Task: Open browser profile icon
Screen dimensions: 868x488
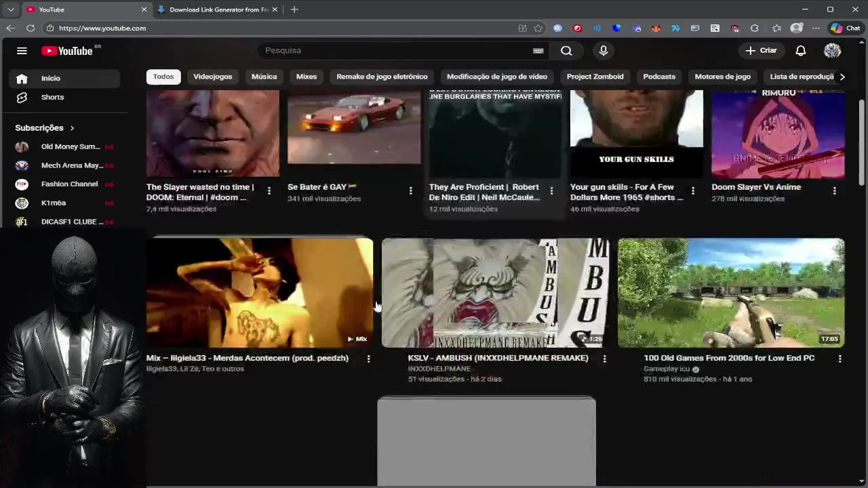Action: pos(797,28)
